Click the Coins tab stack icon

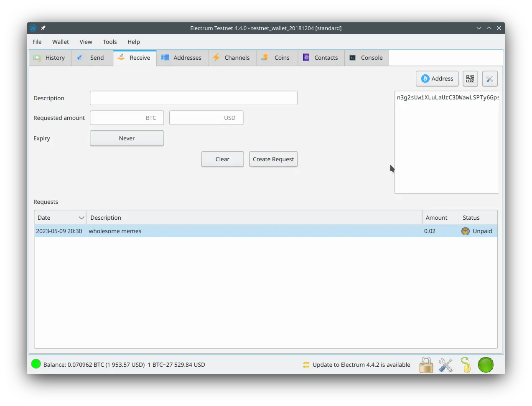pyautogui.click(x=265, y=57)
